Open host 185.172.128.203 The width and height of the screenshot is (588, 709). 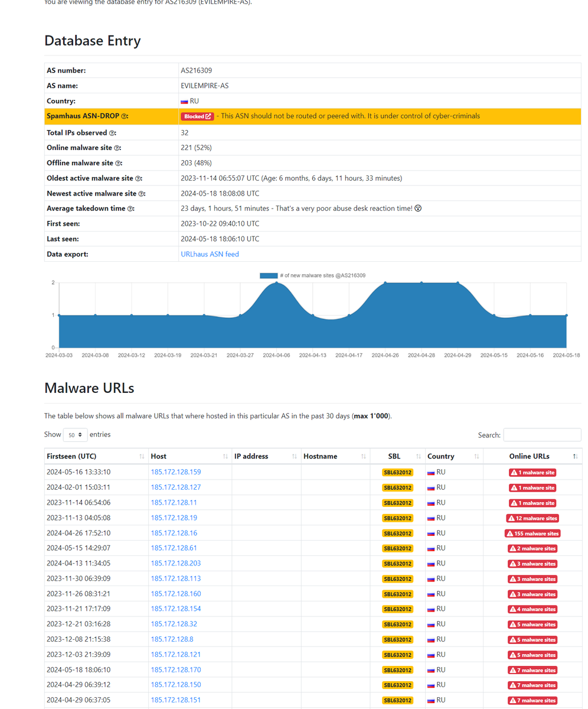[x=176, y=563]
